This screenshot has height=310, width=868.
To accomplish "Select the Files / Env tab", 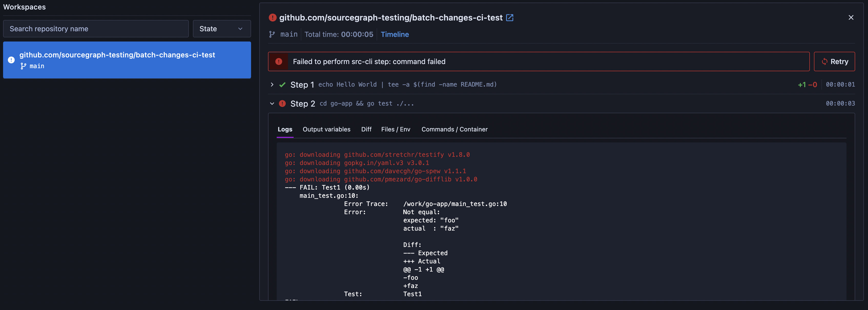I will 396,129.
